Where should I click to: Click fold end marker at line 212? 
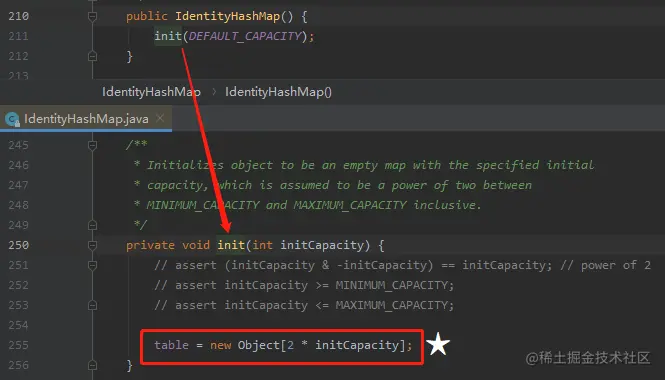pos(92,56)
